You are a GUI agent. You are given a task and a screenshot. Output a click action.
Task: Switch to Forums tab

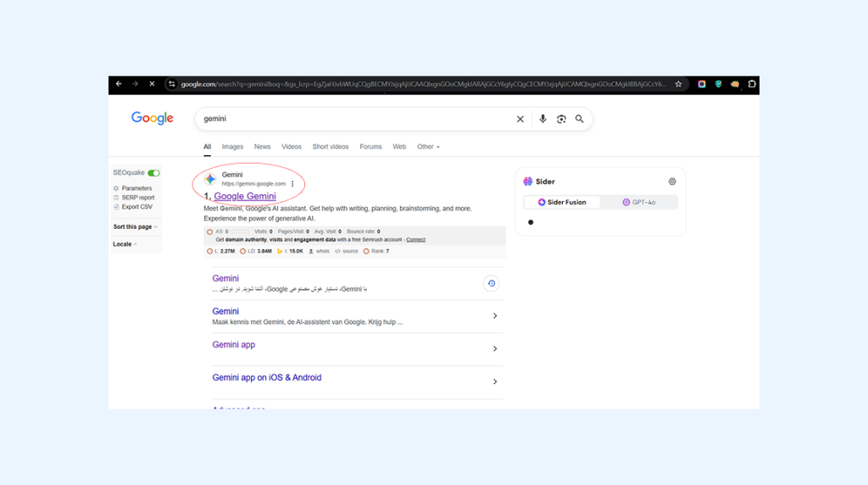370,147
